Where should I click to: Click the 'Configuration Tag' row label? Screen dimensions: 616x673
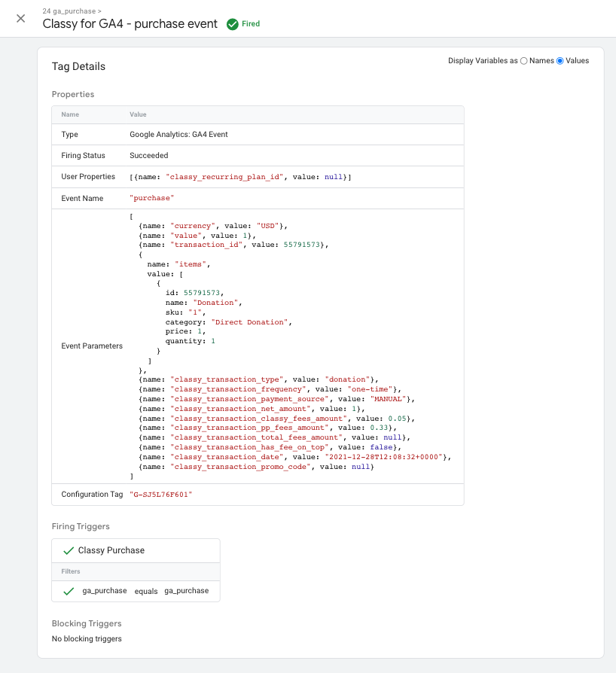(x=92, y=494)
